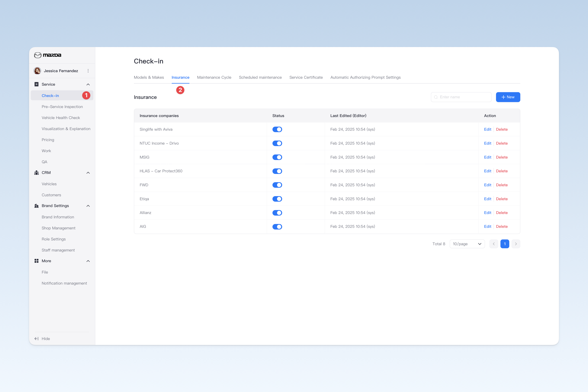Collapse the More section chevron
Viewport: 588px width, 392px height.
pyautogui.click(x=88, y=261)
